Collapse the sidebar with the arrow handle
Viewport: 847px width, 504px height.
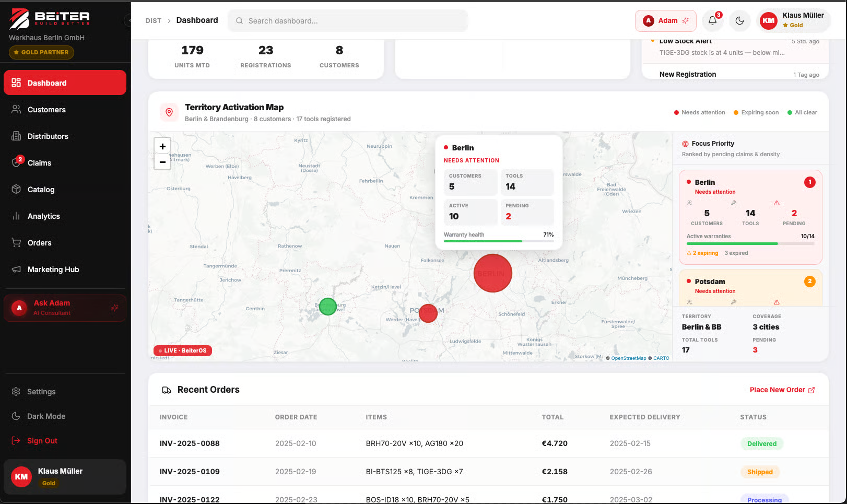click(x=128, y=20)
